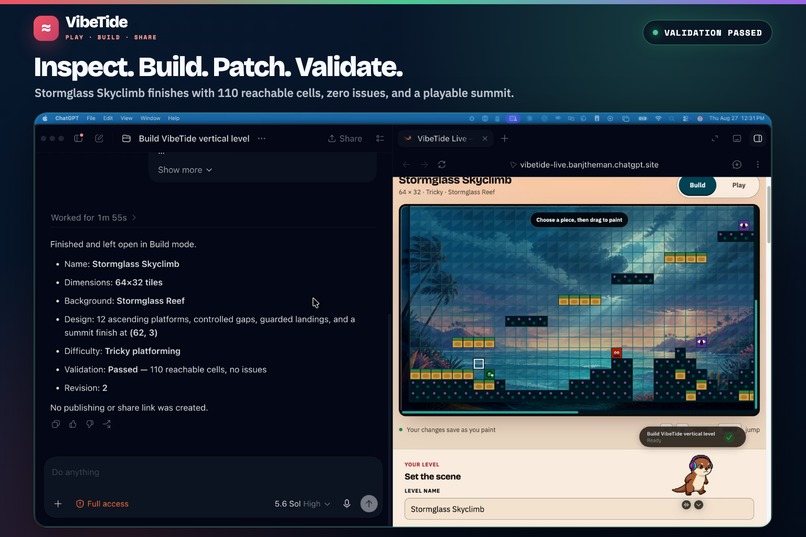Give thumbs down to the response

pyautogui.click(x=90, y=424)
